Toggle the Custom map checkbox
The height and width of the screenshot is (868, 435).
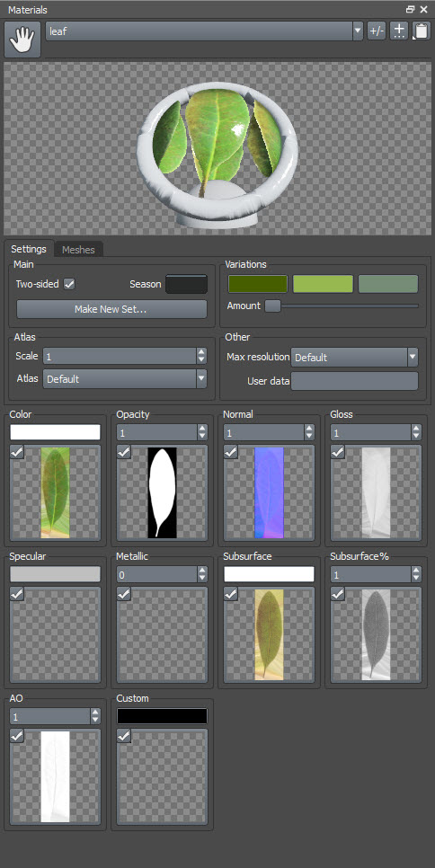click(123, 736)
